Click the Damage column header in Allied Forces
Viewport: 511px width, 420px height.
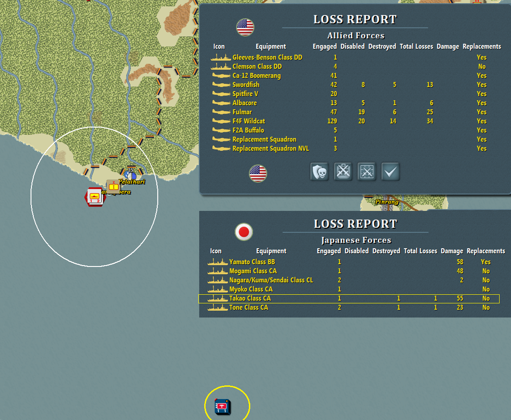point(448,46)
